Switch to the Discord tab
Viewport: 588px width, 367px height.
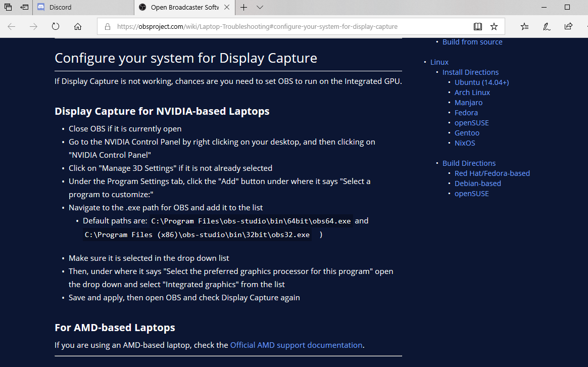pyautogui.click(x=83, y=7)
